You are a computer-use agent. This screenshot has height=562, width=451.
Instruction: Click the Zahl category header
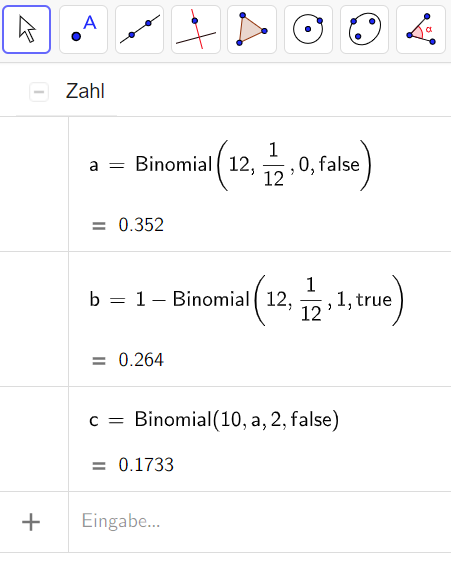85,91
